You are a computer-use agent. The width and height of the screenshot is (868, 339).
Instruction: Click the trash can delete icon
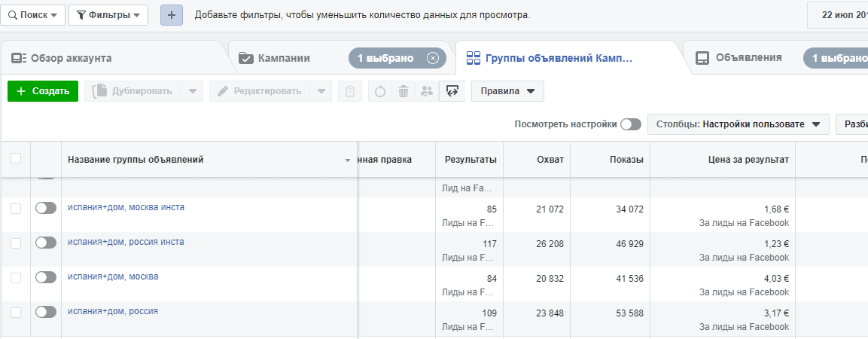404,91
